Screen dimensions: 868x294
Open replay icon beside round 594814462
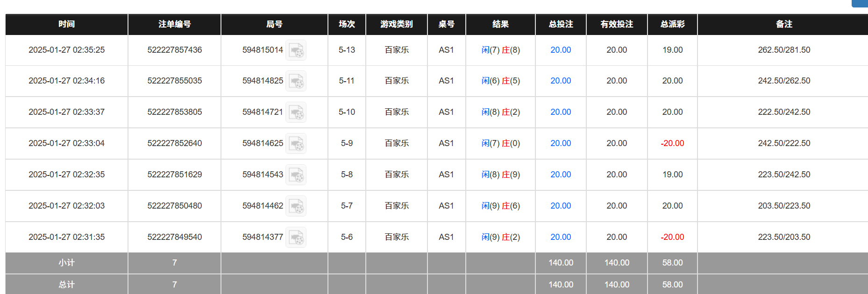coord(296,206)
